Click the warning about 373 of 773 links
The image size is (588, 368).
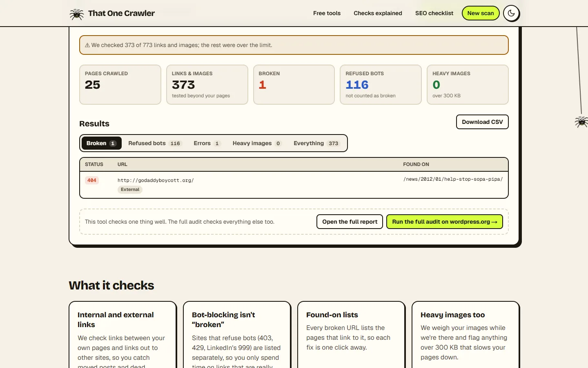point(294,45)
